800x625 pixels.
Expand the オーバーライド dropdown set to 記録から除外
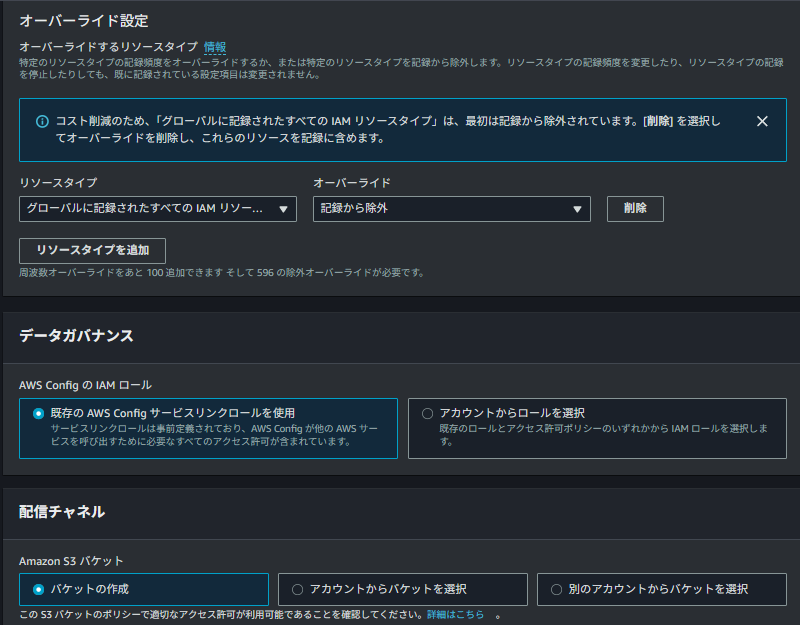pyautogui.click(x=440, y=209)
